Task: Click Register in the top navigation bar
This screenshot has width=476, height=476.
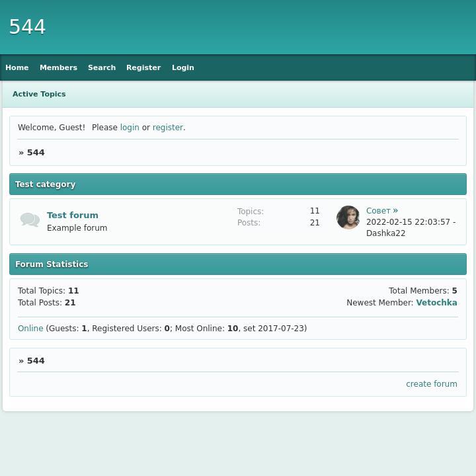Action: 143,67
